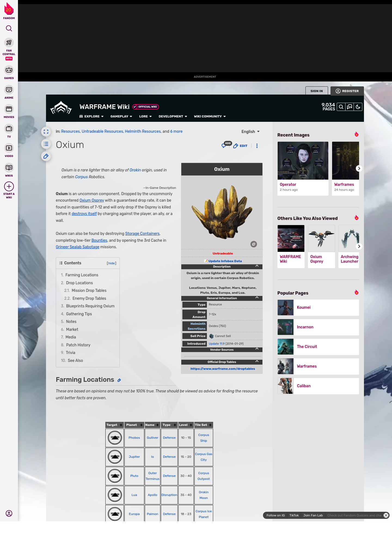Advance Others Like You Also Viewed arrow
The width and height of the screenshot is (392, 545).
click(359, 246)
